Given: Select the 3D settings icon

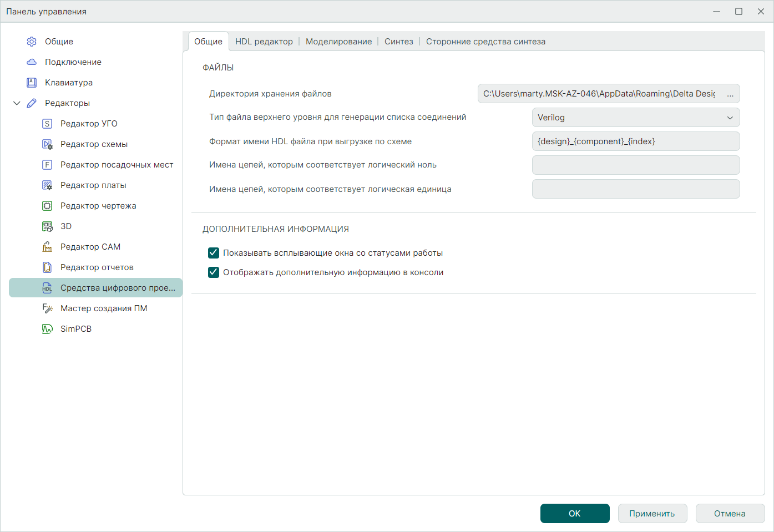Looking at the screenshot, I should (x=47, y=226).
